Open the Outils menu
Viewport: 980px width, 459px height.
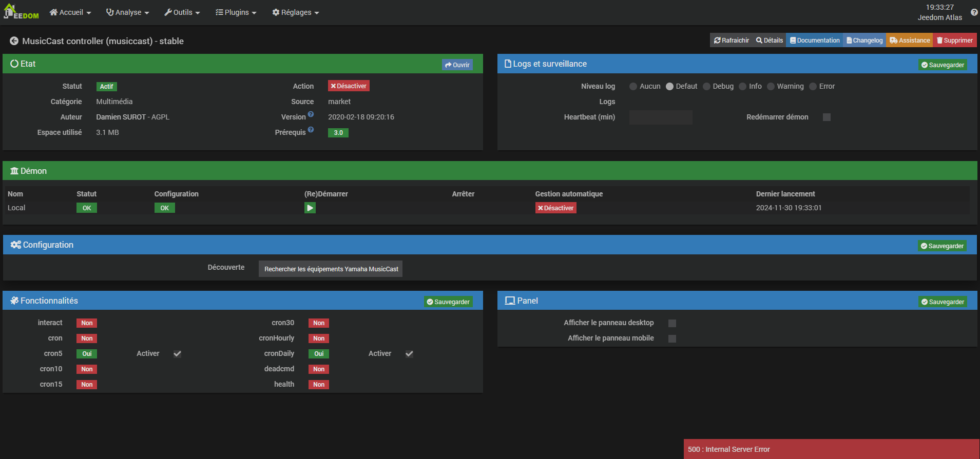click(x=182, y=12)
